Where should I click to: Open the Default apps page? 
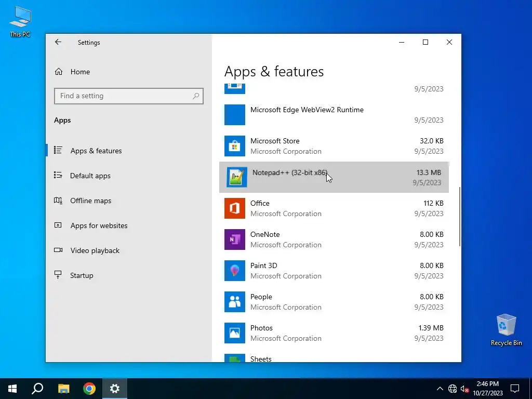90,176
